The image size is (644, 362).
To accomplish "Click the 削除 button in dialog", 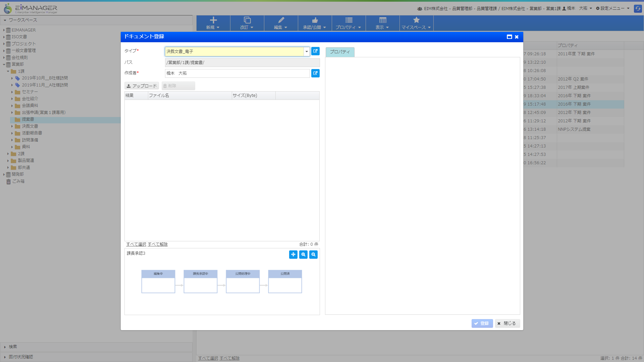I will click(178, 86).
